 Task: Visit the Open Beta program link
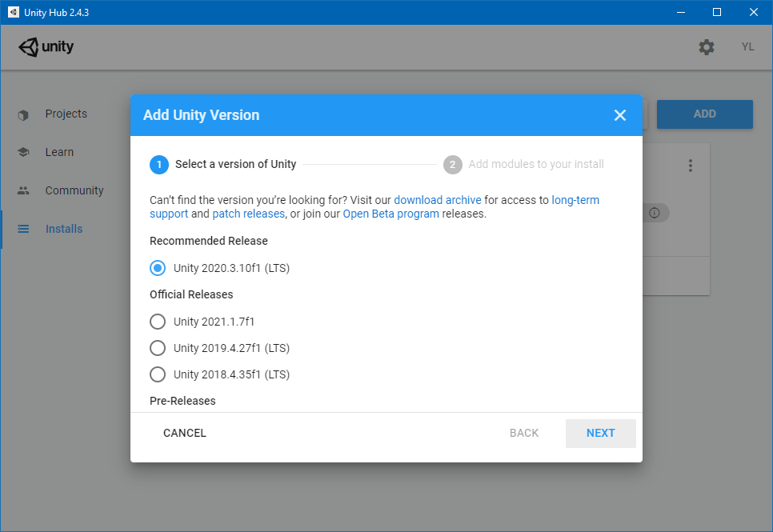point(391,214)
